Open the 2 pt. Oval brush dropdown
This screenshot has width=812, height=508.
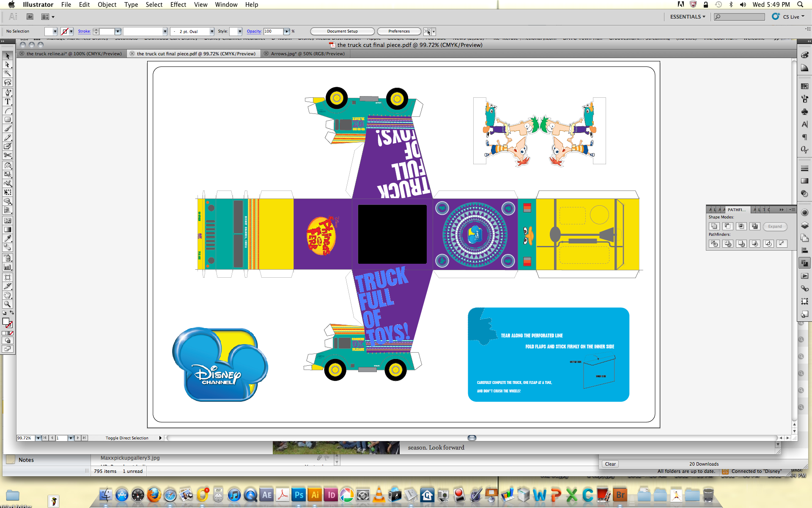click(x=212, y=31)
